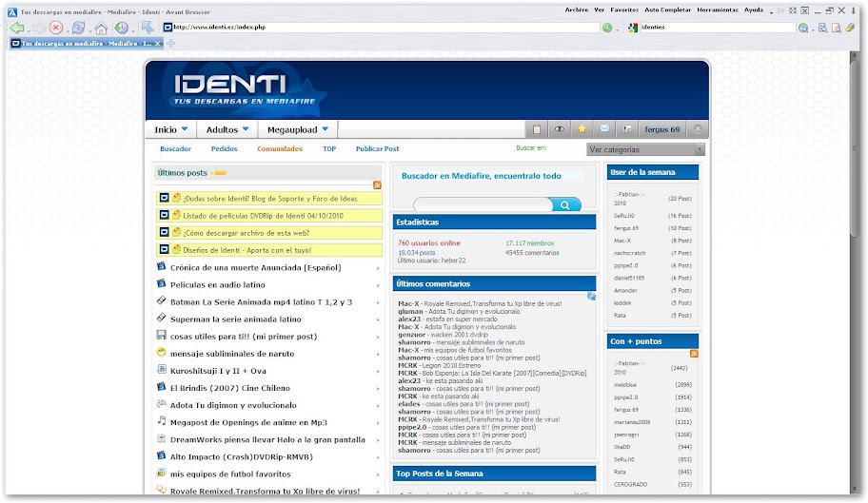The height and width of the screenshot is (503, 868).
Task: Click the Google search box containing identies
Action: click(x=717, y=27)
